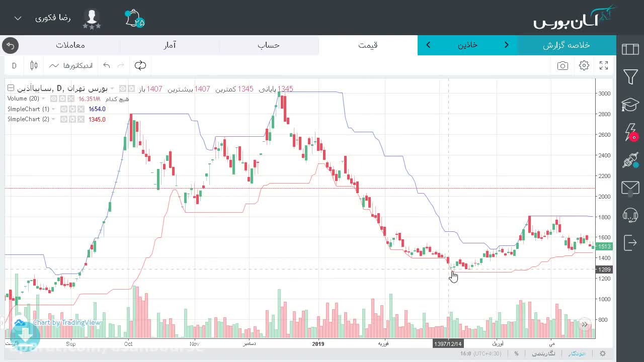Toggle percent scale at chart bottom
Image resolution: width=644 pixels, height=362 pixels.
click(516, 353)
